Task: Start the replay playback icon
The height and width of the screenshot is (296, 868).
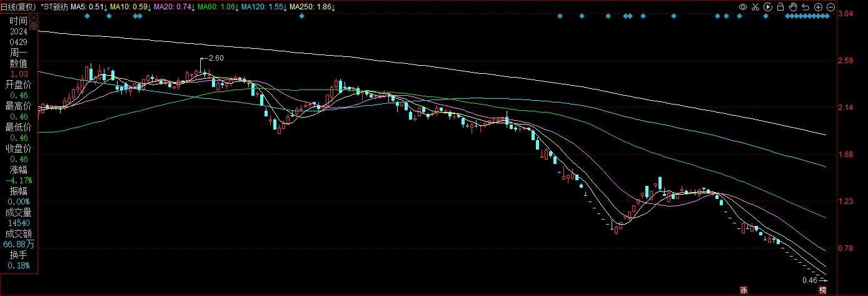Action: click(x=768, y=7)
